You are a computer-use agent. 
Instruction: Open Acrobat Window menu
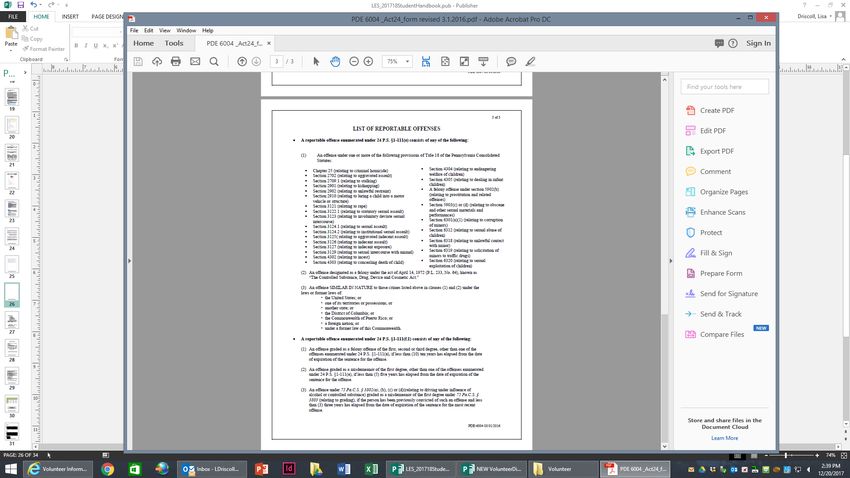[186, 30]
